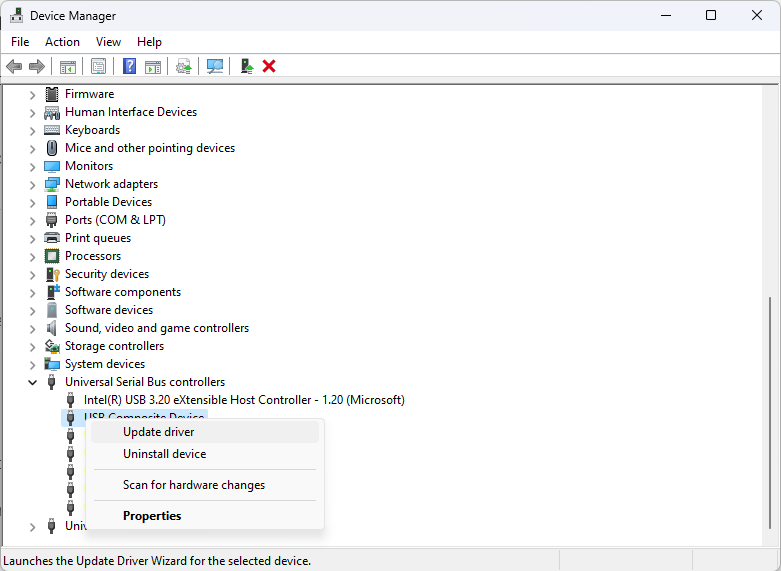Viewport: 781px width, 571px height.
Task: Choose Uninstall device from context menu
Action: (205, 454)
